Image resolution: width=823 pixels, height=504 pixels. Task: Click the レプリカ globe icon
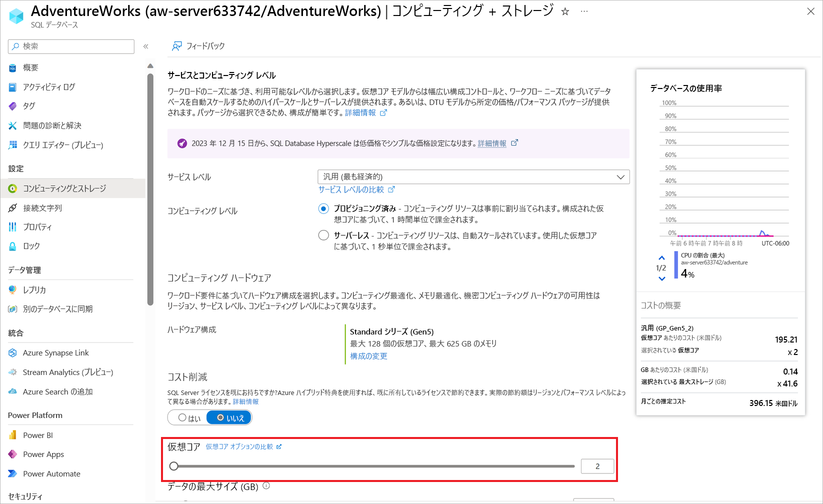12,290
